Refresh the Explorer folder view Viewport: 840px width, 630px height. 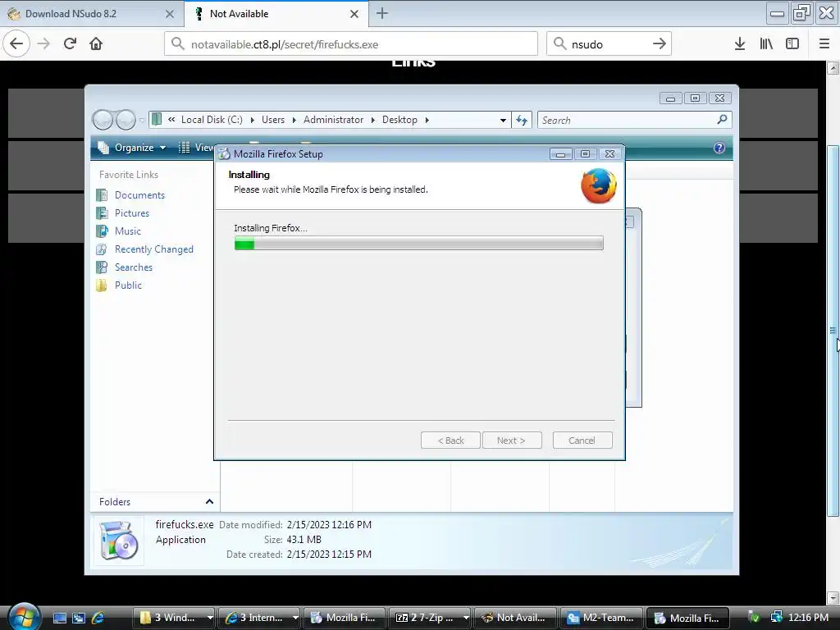pyautogui.click(x=522, y=120)
